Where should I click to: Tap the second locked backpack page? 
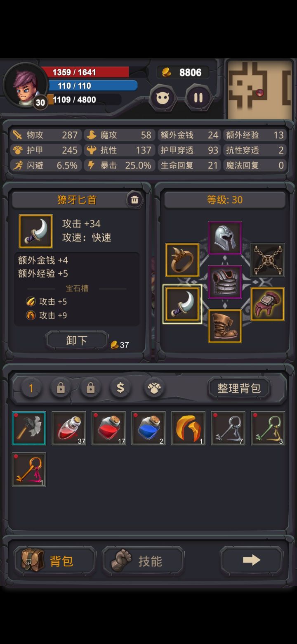click(x=91, y=388)
